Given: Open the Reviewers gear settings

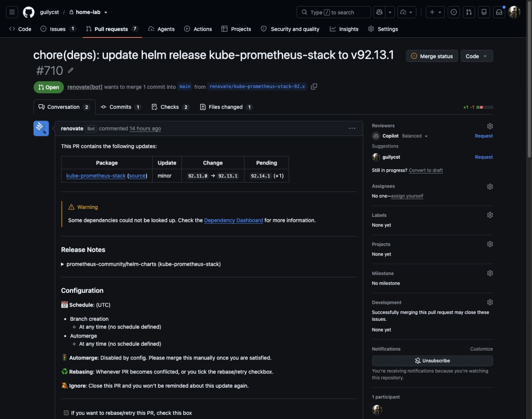Looking at the screenshot, I should [490, 126].
